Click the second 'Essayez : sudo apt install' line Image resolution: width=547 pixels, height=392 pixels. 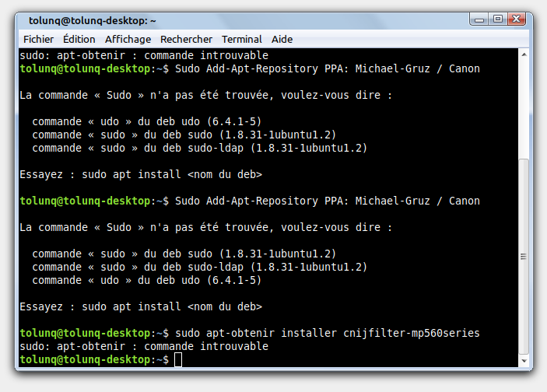point(141,306)
